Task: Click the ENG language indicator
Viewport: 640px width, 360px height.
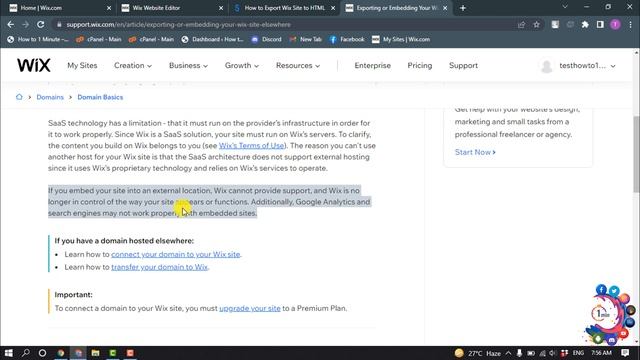Action: click(x=578, y=353)
